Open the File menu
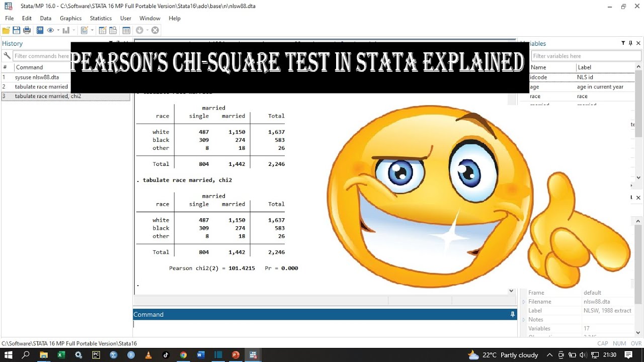The width and height of the screenshot is (644, 362). (10, 18)
